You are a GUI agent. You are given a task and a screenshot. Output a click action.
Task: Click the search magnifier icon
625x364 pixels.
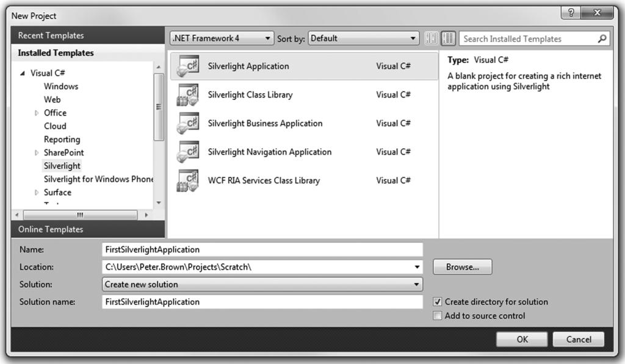(x=602, y=38)
